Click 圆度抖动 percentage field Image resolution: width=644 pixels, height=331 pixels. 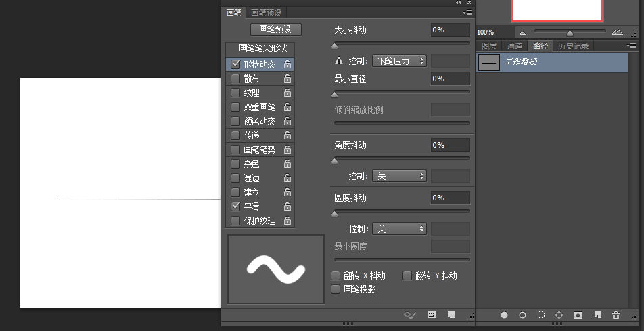click(450, 198)
